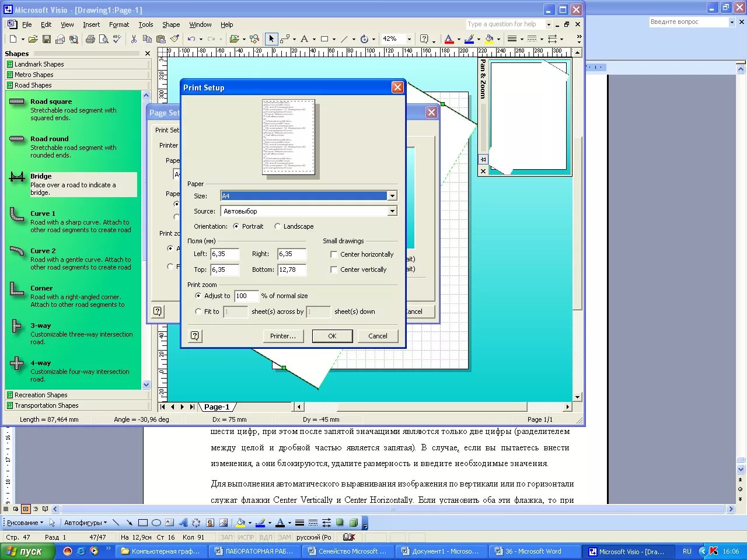The width and height of the screenshot is (747, 560).
Task: Expand the Recreation Shapes stencil
Action: click(78, 395)
